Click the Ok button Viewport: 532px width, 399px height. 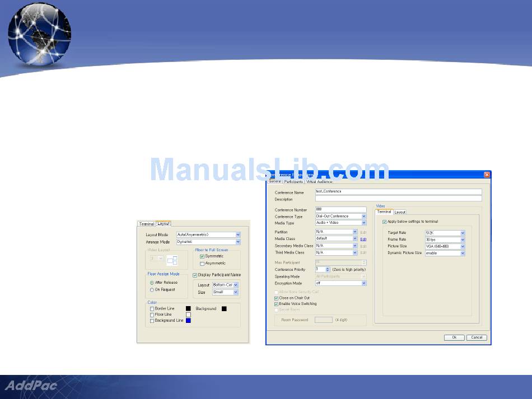click(454, 337)
